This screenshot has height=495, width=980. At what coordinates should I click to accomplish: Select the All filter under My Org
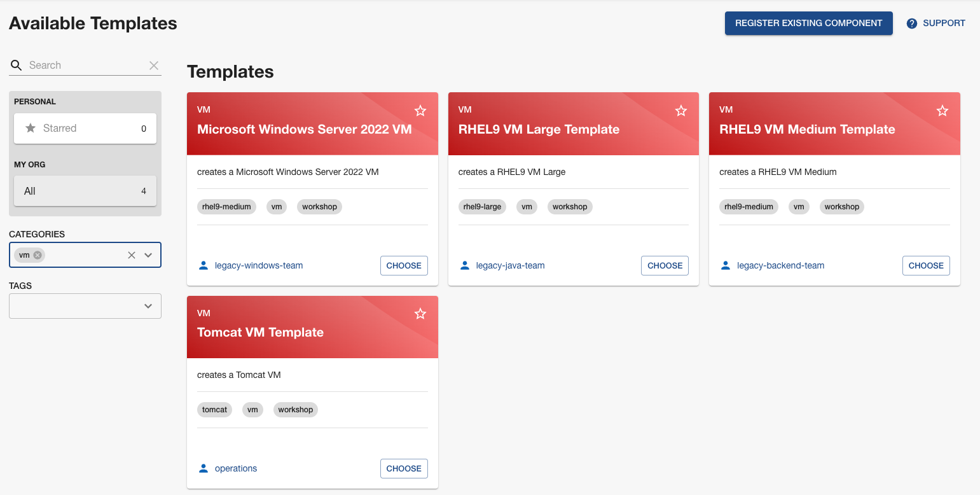85,191
